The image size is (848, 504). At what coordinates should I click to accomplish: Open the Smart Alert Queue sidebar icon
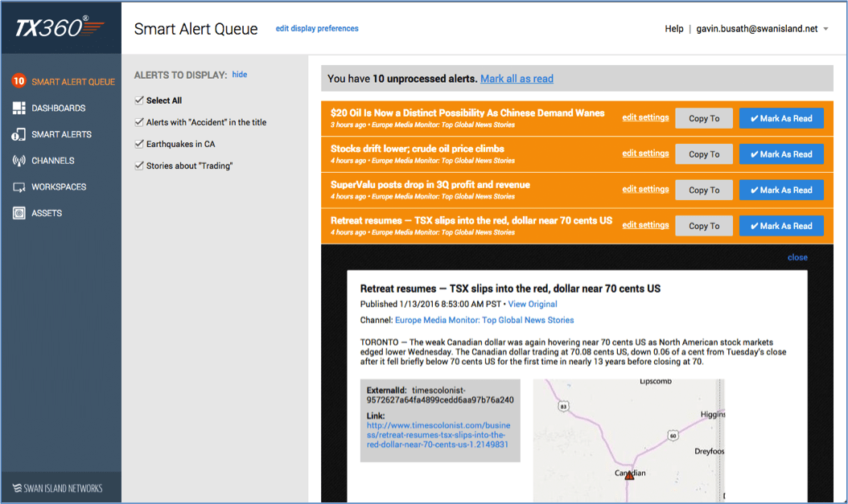pyautogui.click(x=18, y=80)
